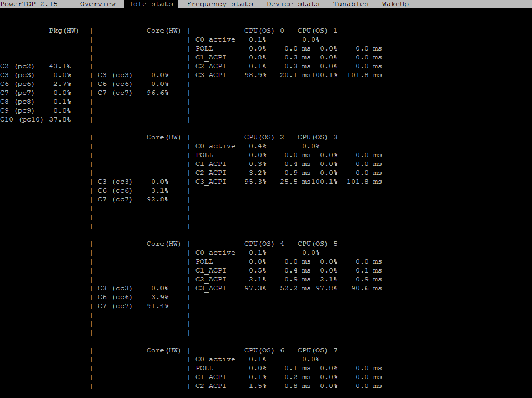The width and height of the screenshot is (532, 398).
Task: Click the CPU(OS) 0 header
Action: pyautogui.click(x=264, y=31)
